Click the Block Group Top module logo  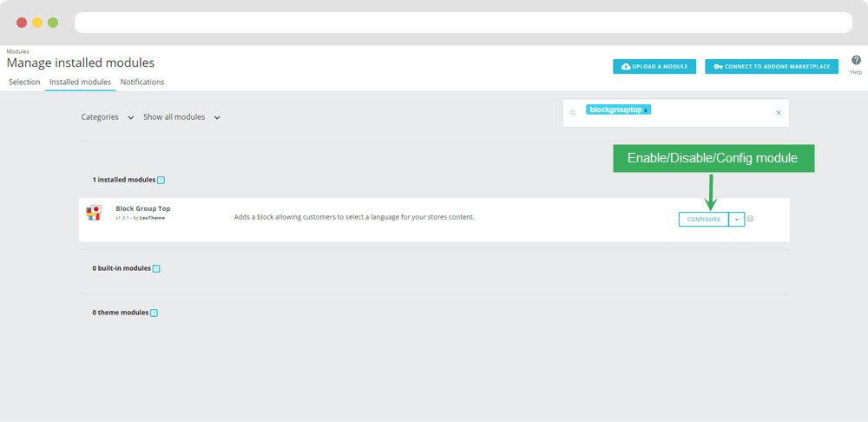point(94,213)
